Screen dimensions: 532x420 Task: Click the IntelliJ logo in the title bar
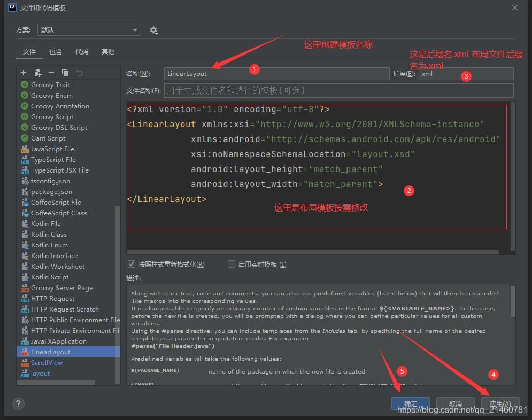tap(12, 7)
